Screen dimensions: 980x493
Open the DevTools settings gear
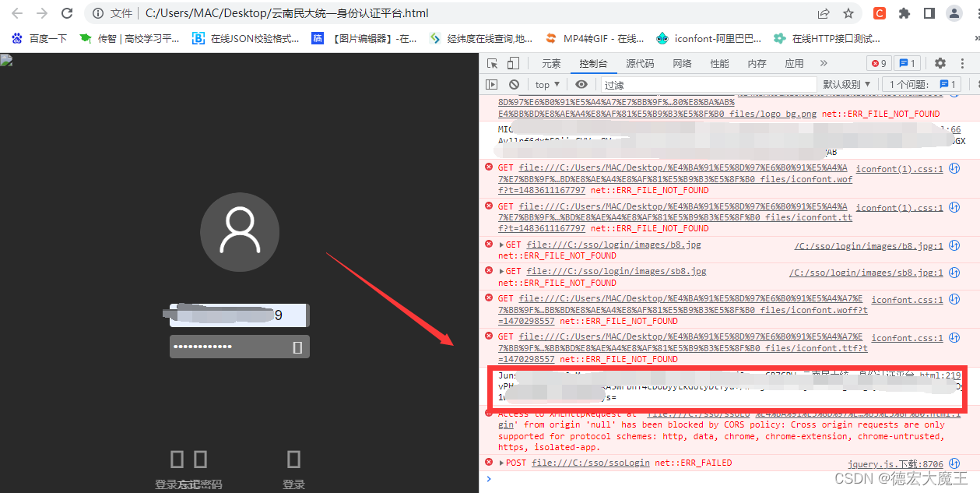(x=940, y=64)
